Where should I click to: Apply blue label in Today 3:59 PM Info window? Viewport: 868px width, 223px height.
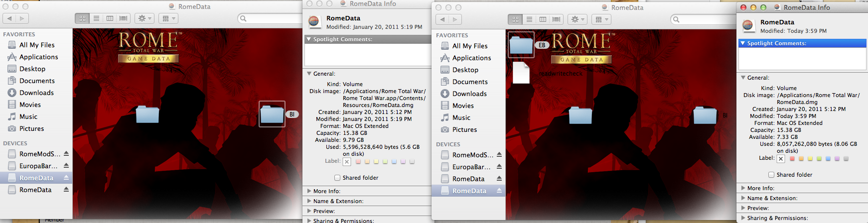click(x=828, y=159)
